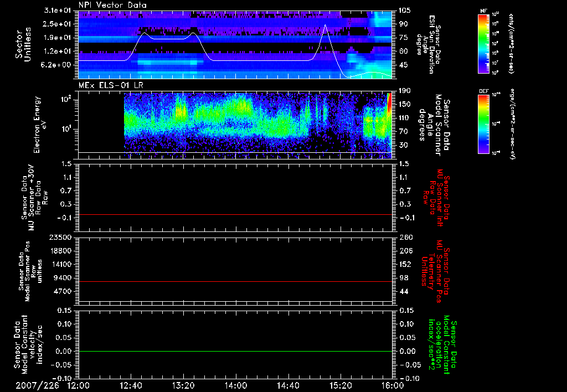Image resolution: width=567 pixels, height=392 pixels.
Task: Select green 'Model Constant acceleration' axis title
Action: (x=441, y=345)
